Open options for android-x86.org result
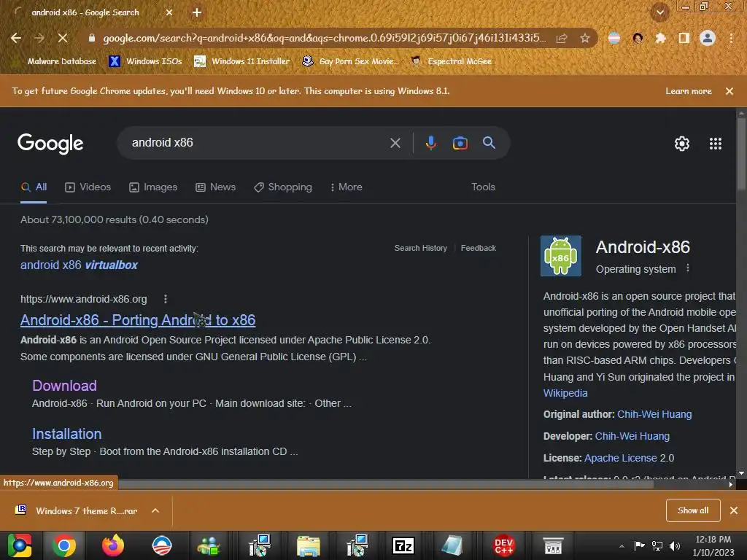This screenshot has height=560, width=747. [x=166, y=299]
